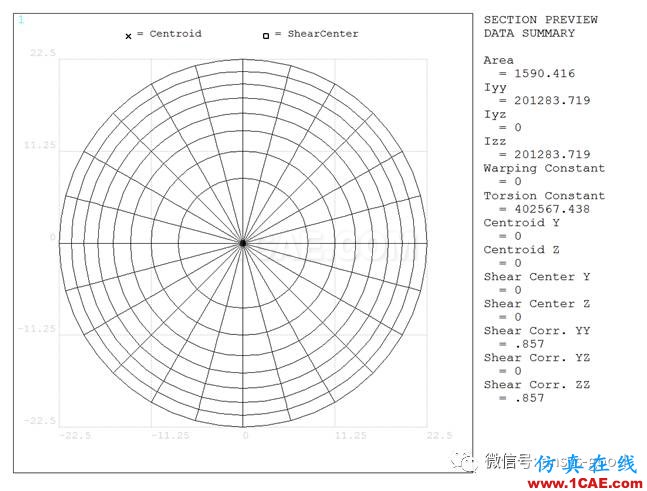
Task: Click the ShearCenter square marker in legend
Action: pyautogui.click(x=266, y=36)
